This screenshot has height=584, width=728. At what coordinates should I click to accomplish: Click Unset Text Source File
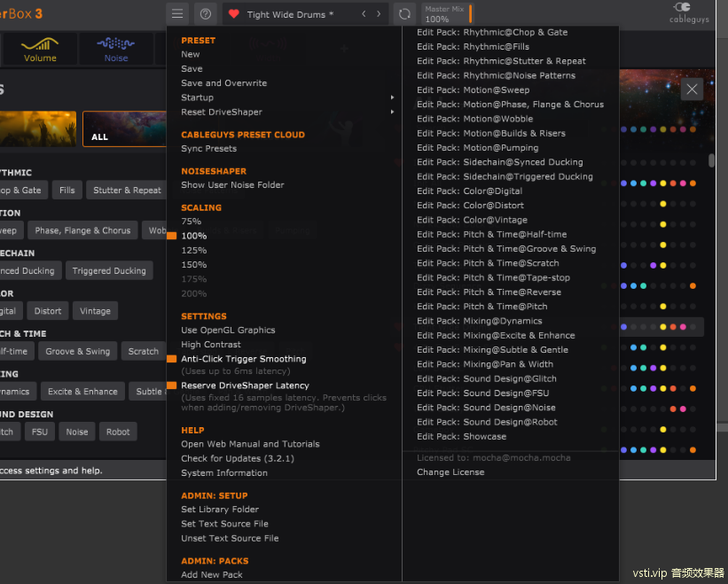tap(230, 538)
